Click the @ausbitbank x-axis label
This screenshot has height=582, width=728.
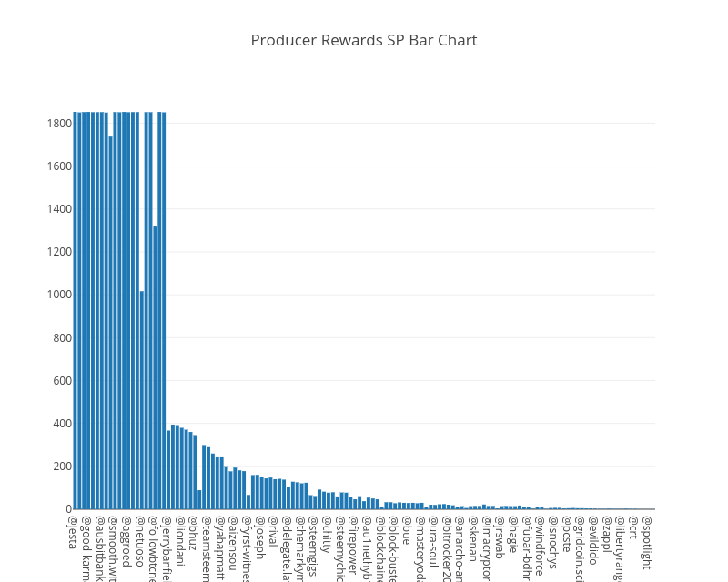99,549
